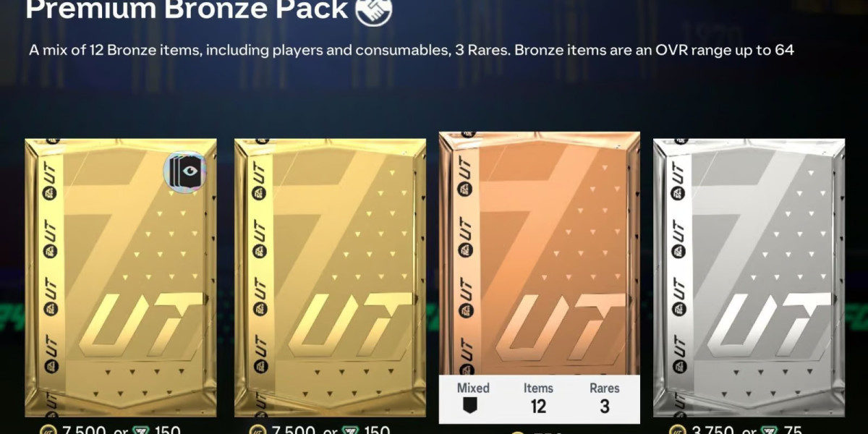Toggle the pack preview eye icon
868x434 pixels.
(x=185, y=172)
